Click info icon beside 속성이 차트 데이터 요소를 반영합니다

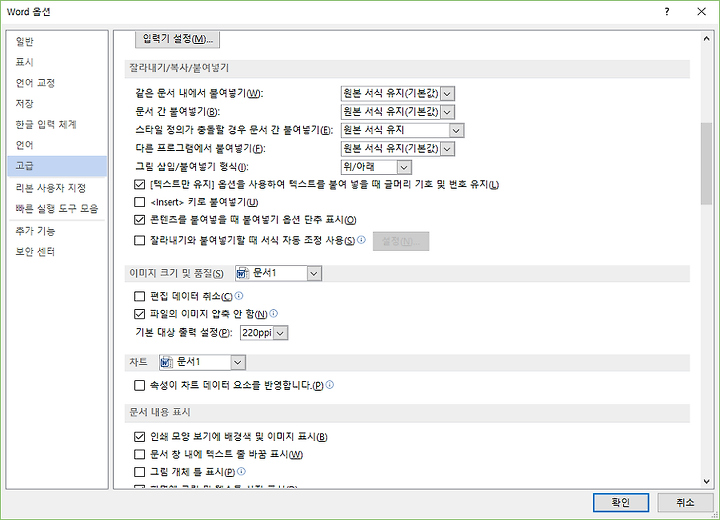pos(330,384)
